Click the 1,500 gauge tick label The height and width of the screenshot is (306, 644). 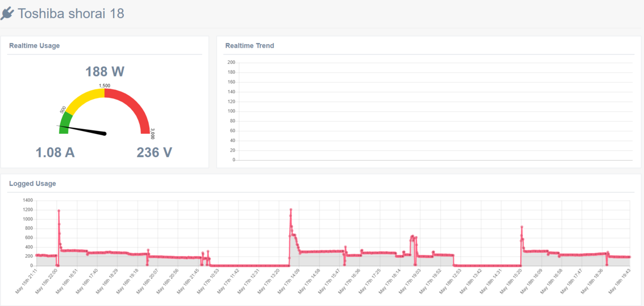[104, 86]
